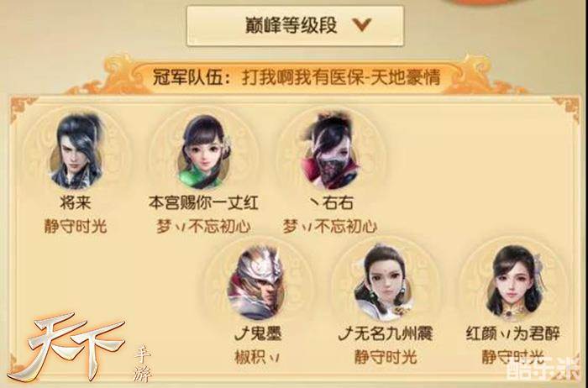Select the masked 丶右右 avatar
This screenshot has height=388, width=588.
point(331,150)
